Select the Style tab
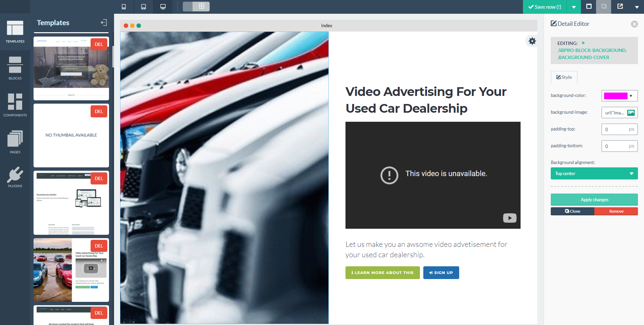 [x=564, y=77]
